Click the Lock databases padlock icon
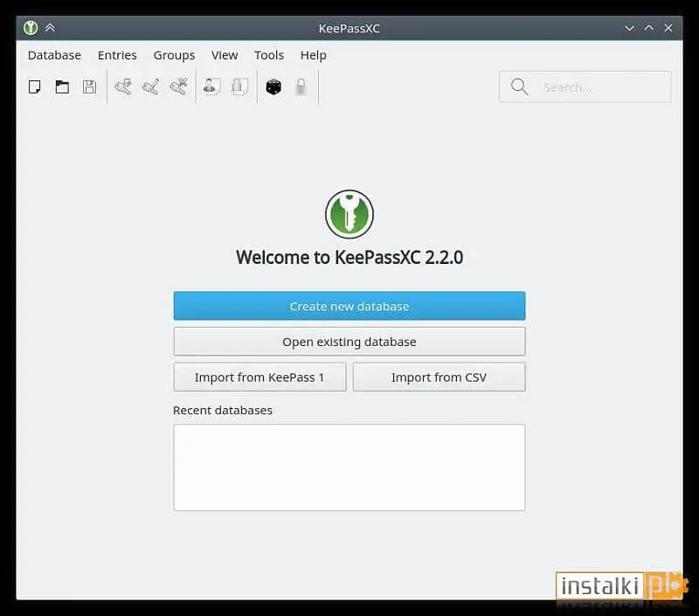This screenshot has width=699, height=616. click(301, 87)
